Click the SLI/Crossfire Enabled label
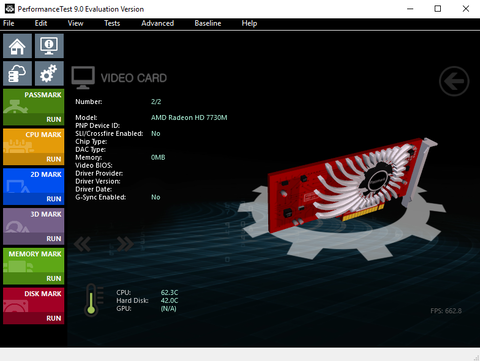This screenshot has height=361, width=480. pos(109,134)
